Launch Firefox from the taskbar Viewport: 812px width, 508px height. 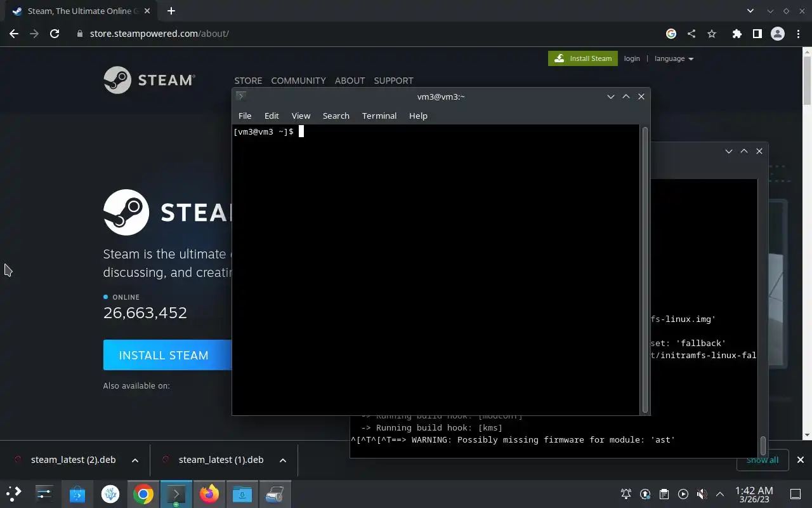209,493
